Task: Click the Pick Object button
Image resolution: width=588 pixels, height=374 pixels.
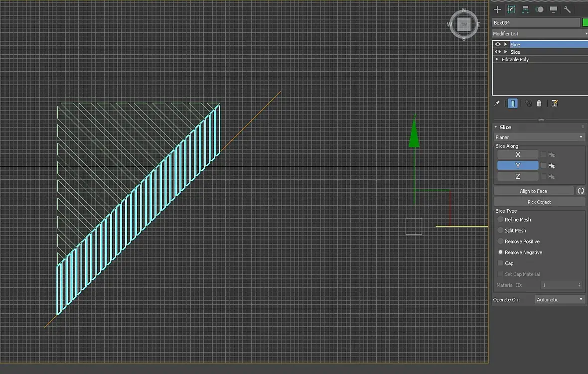Action: (539, 202)
